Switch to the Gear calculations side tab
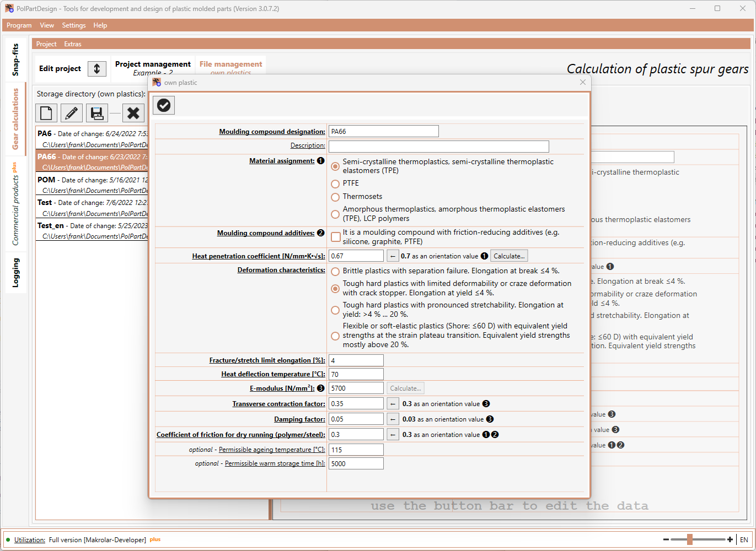 point(15,118)
